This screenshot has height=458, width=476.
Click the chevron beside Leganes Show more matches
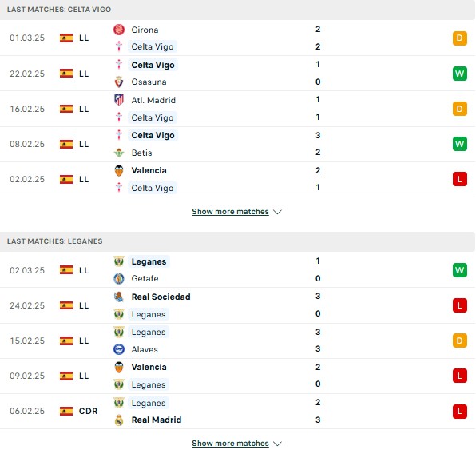click(x=277, y=444)
